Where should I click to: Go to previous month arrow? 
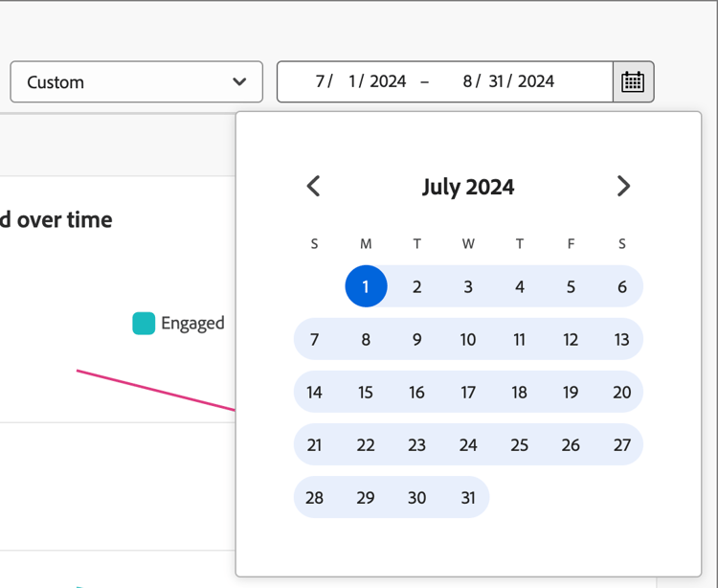(x=314, y=187)
